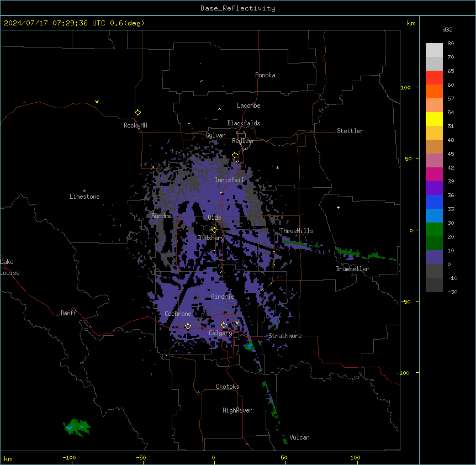Select the Lacombe city label
The height and width of the screenshot is (465, 476).
point(248,105)
